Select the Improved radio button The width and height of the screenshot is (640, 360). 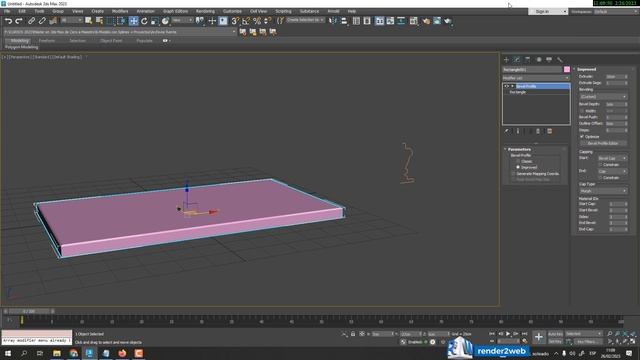[518, 167]
